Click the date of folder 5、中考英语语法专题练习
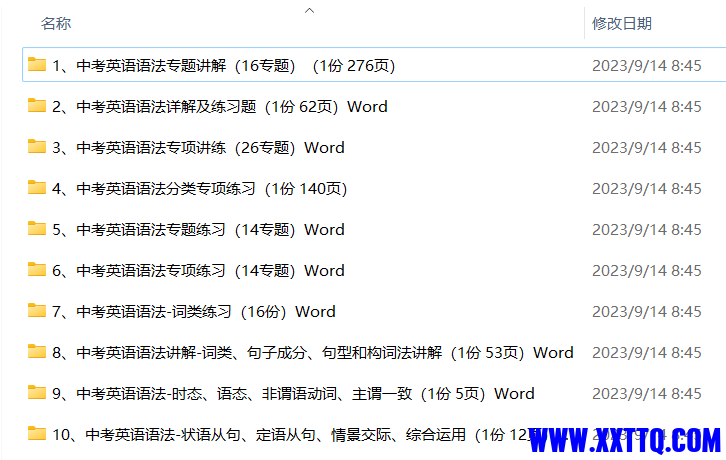 point(647,230)
